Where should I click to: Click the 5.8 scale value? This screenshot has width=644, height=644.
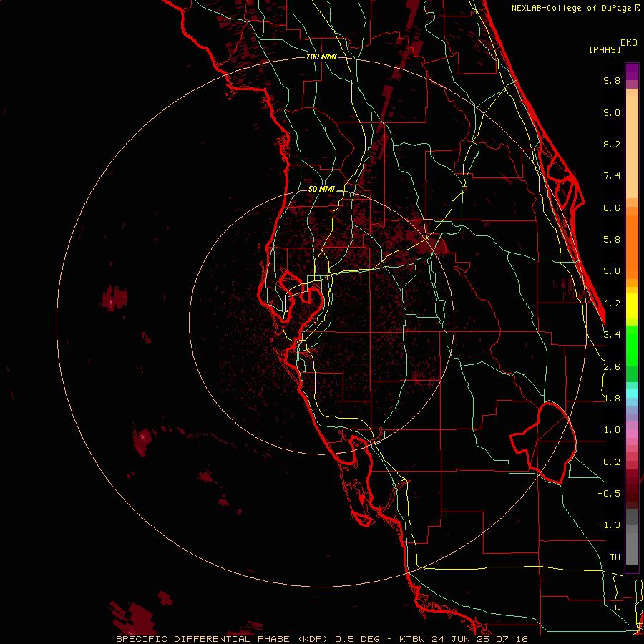click(612, 240)
